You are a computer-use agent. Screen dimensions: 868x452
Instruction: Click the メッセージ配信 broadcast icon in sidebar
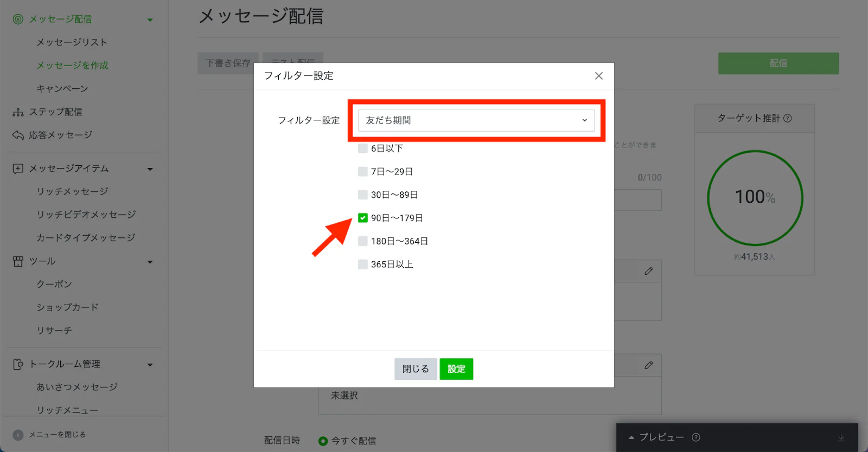(18, 20)
